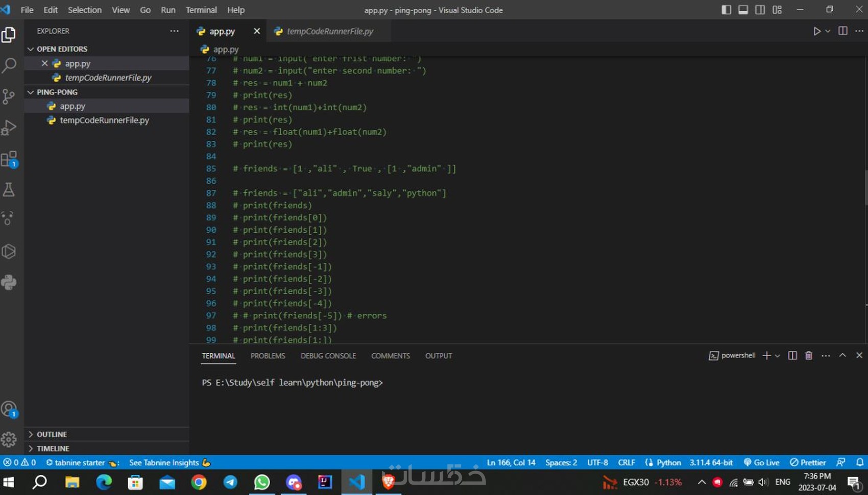The height and width of the screenshot is (495, 868).
Task: Open the Extensions view
Action: click(x=9, y=159)
